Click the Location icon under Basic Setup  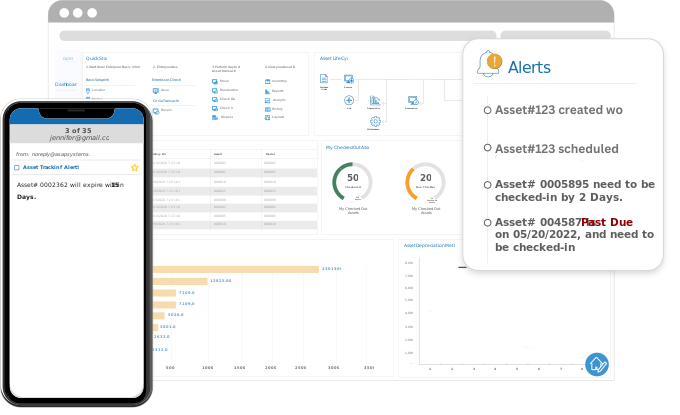[x=88, y=90]
